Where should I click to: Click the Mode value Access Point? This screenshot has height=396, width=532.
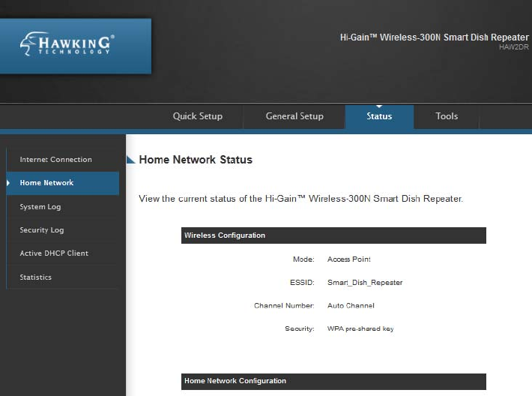(348, 259)
